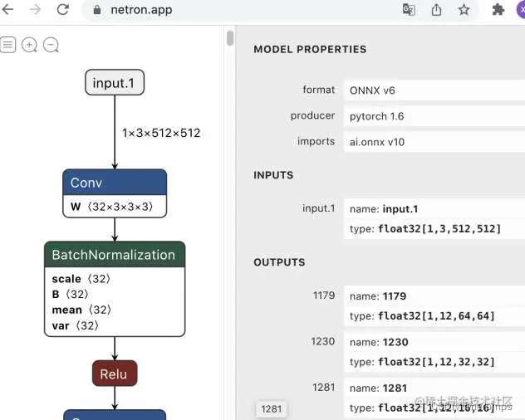The width and height of the screenshot is (525, 420).
Task: Click the share page icon
Action: click(436, 10)
